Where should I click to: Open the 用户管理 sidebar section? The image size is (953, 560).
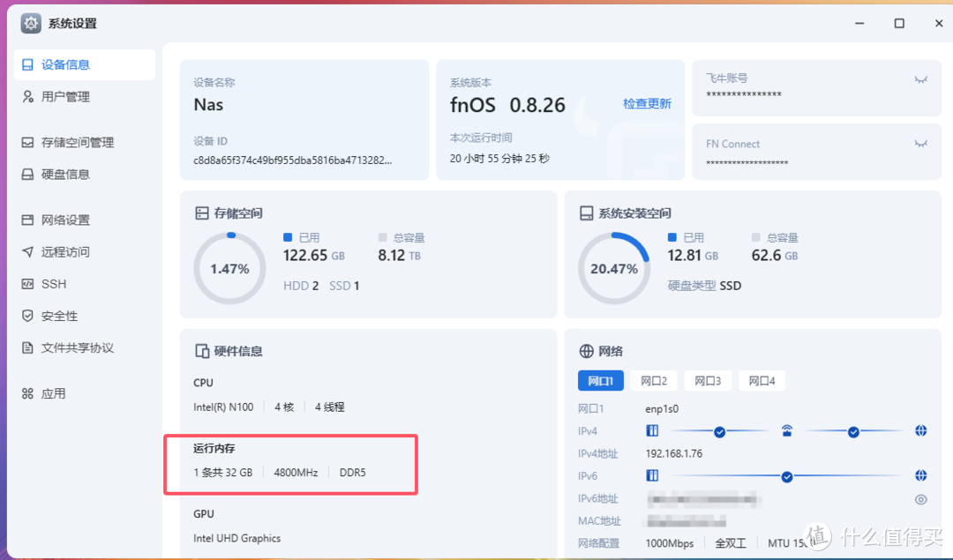(65, 96)
